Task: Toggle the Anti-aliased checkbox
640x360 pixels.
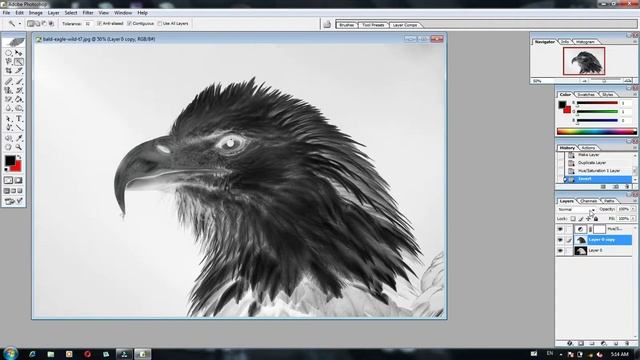Action: (99, 24)
